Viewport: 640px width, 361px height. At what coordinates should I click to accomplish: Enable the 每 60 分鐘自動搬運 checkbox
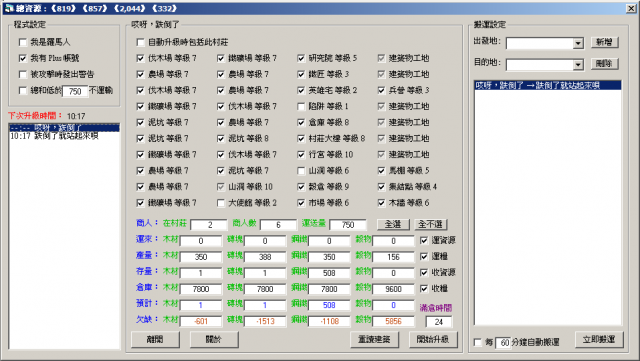pos(478,342)
